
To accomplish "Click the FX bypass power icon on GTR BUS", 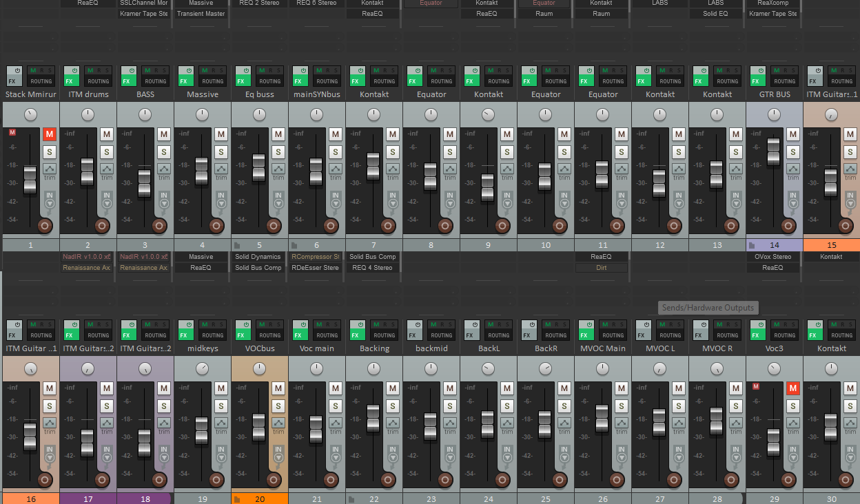I will [760, 70].
